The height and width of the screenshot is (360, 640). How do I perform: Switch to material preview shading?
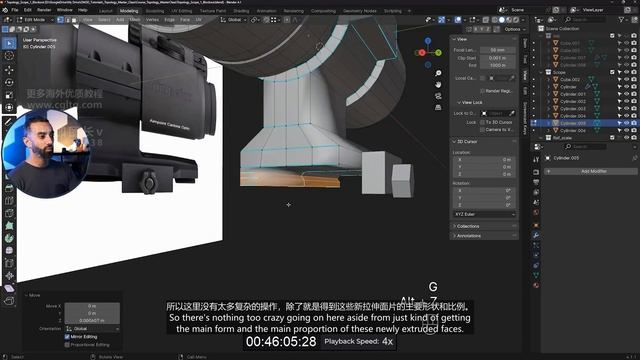click(509, 20)
